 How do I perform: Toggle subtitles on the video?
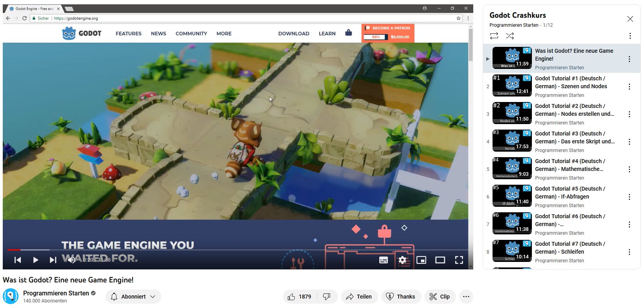tap(383, 260)
